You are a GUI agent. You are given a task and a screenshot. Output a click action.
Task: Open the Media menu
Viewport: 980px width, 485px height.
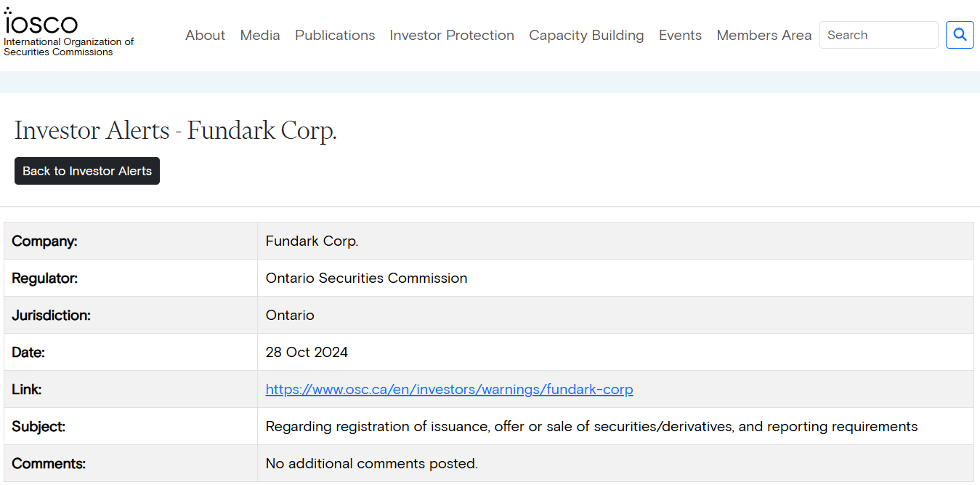[260, 35]
